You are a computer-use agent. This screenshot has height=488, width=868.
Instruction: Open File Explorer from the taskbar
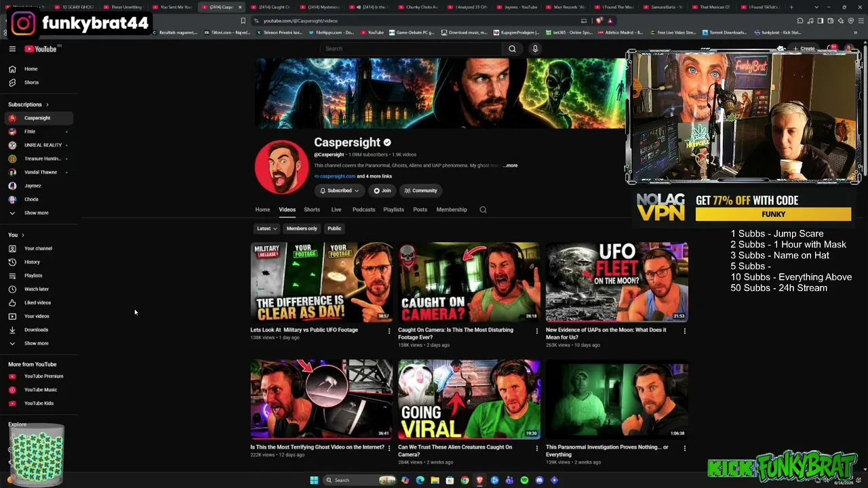point(435,481)
